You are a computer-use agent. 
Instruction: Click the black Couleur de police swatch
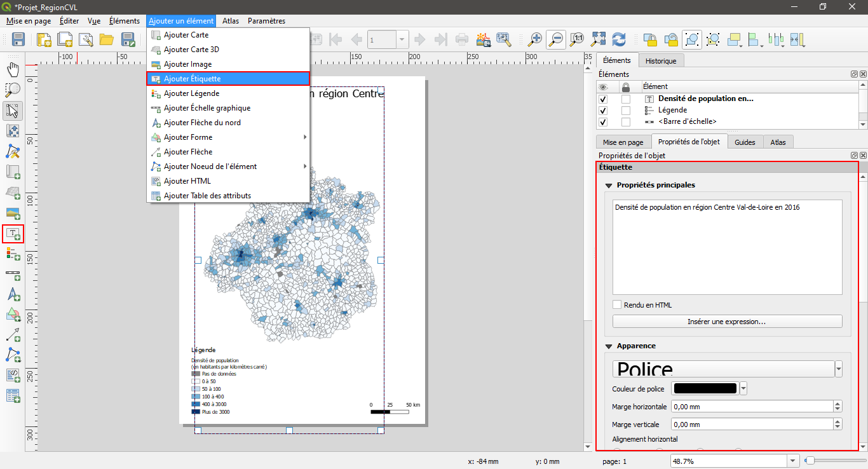click(x=705, y=388)
